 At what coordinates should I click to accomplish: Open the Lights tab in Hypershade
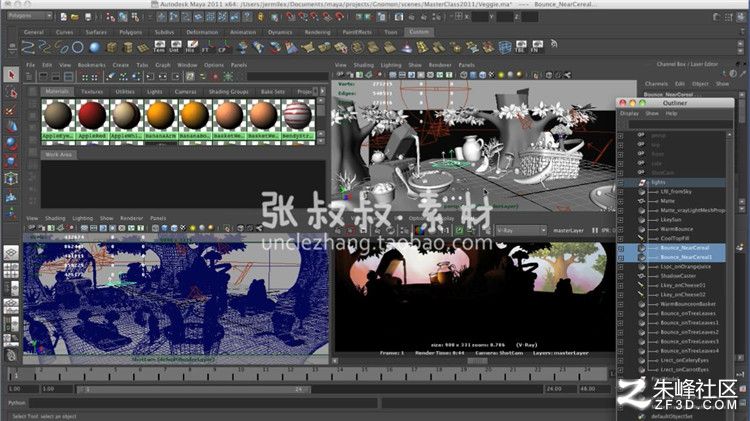coord(154,91)
